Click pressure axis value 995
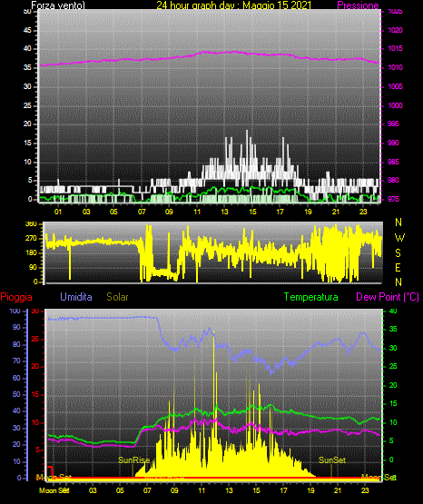423x504 pixels. pos(393,124)
